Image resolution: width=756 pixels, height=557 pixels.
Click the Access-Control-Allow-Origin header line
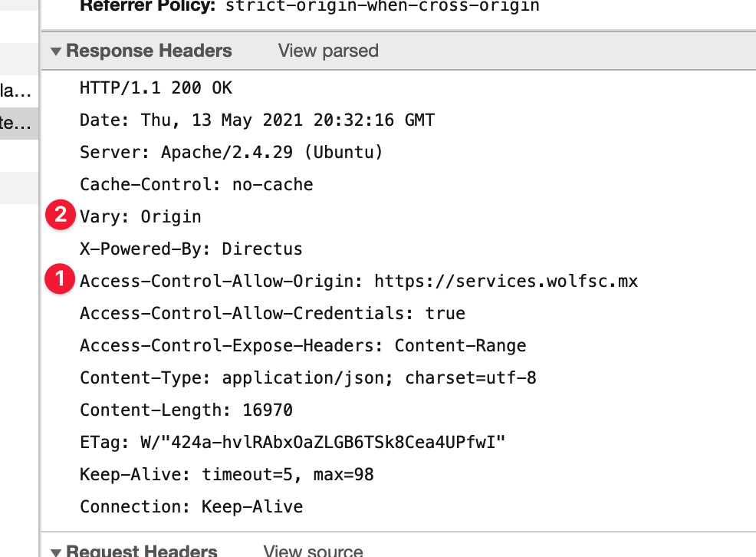point(357,281)
